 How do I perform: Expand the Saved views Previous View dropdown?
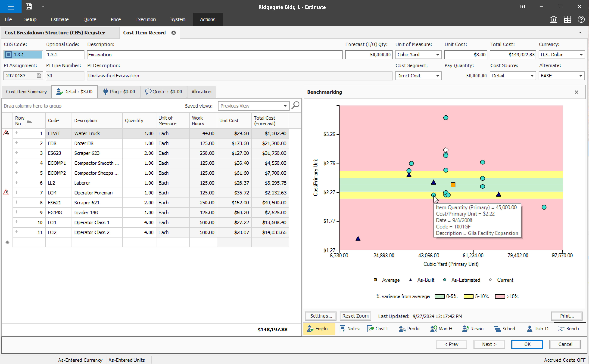pos(285,106)
